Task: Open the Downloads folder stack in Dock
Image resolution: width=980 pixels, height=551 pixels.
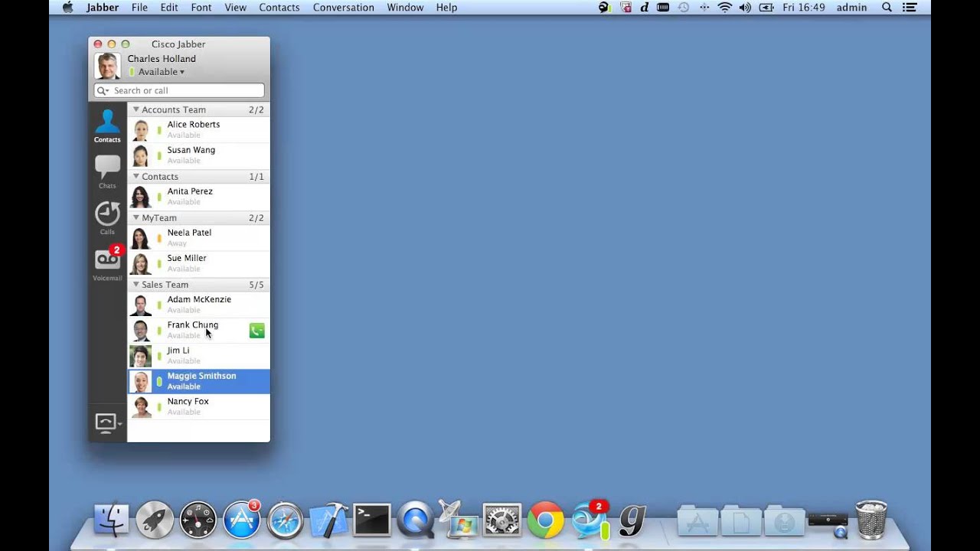Action: (784, 520)
